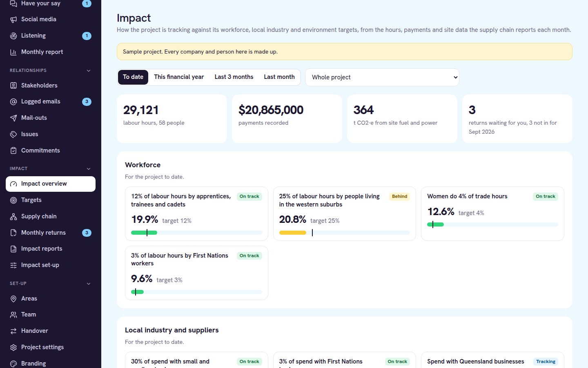Open the Have your say page
588x368 pixels.
51,3
